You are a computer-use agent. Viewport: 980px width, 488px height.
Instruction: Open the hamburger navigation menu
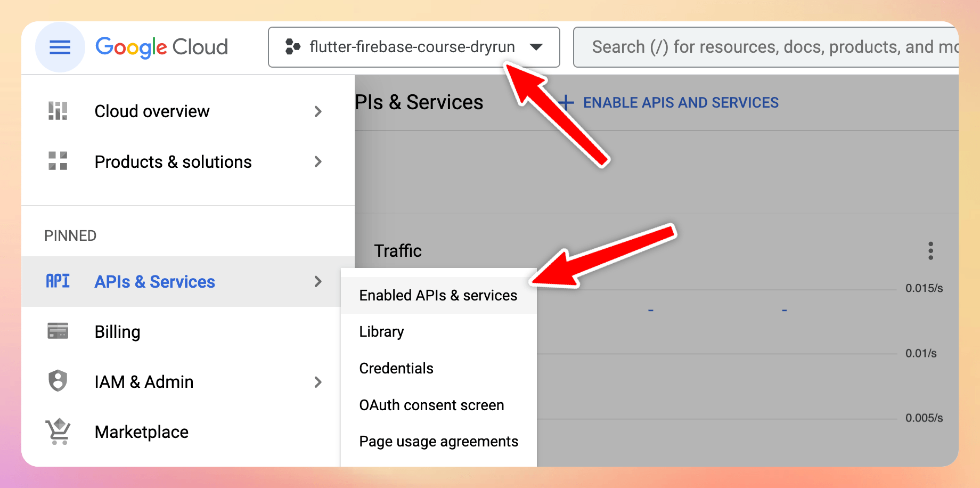coord(60,47)
